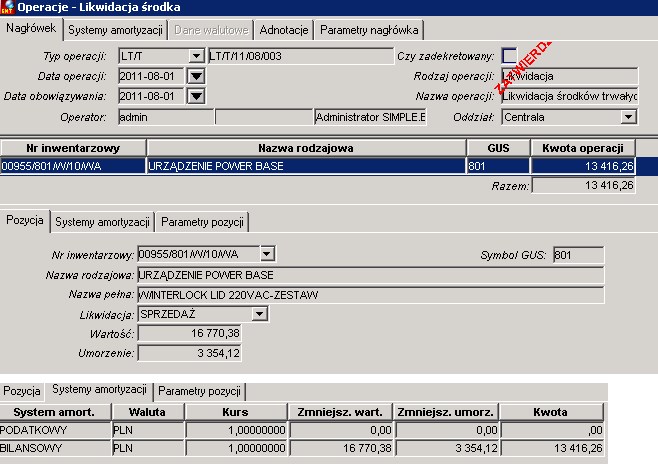Expand the Likwidacja SPRZEDAŻ dropdown
The width and height of the screenshot is (658, 464).
(x=259, y=314)
